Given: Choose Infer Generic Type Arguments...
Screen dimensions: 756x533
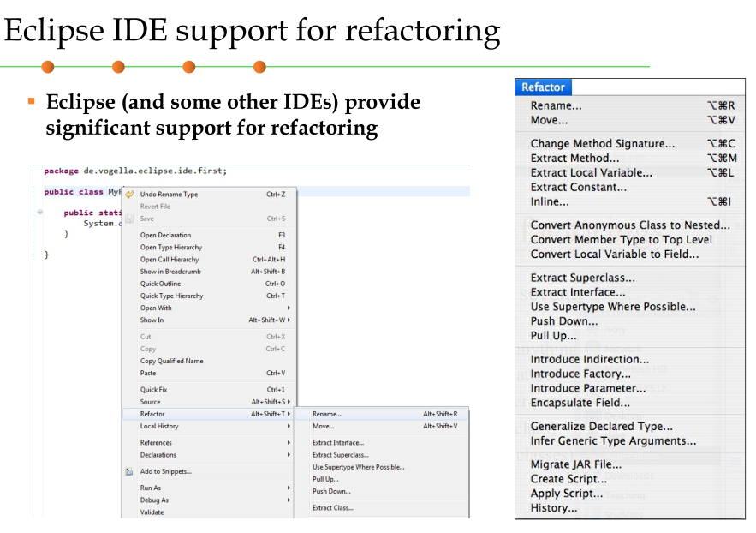Looking at the screenshot, I should click(630, 440).
